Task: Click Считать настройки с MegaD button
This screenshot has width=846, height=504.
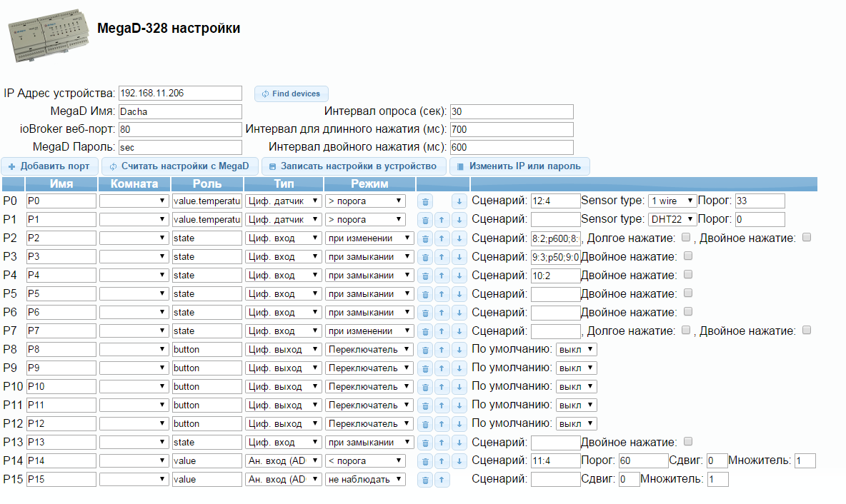Action: [180, 166]
